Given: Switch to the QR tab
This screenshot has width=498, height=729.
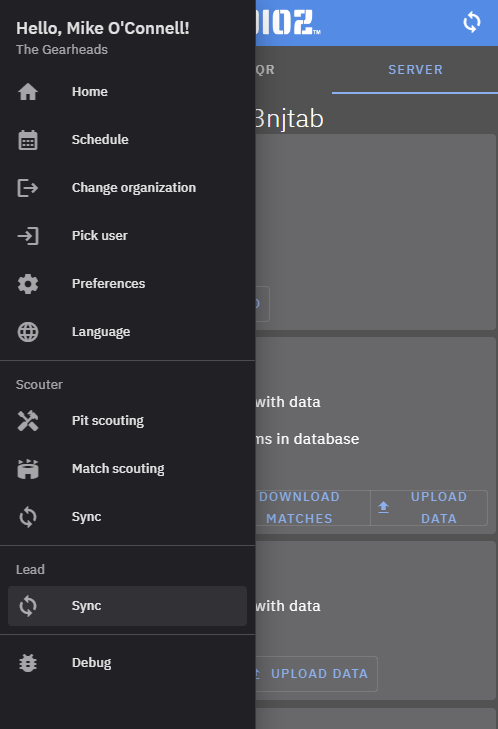Looking at the screenshot, I should click(265, 70).
